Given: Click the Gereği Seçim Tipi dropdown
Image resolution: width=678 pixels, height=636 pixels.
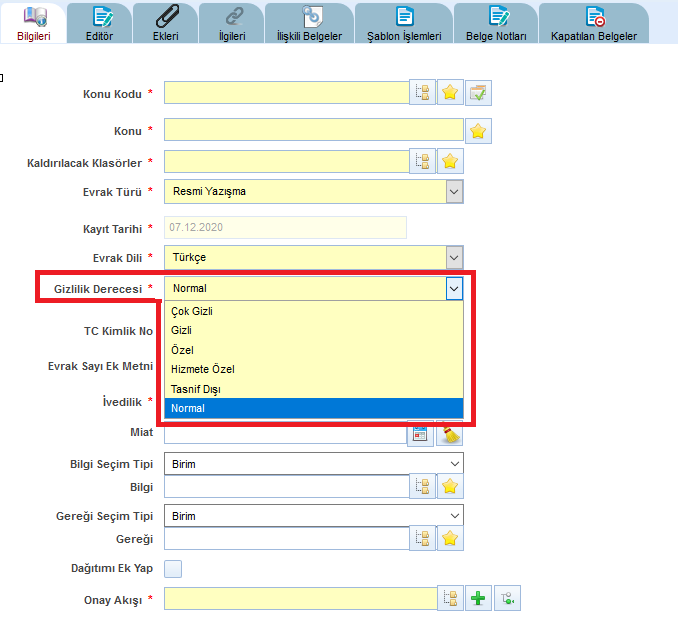Looking at the screenshot, I should pyautogui.click(x=313, y=516).
